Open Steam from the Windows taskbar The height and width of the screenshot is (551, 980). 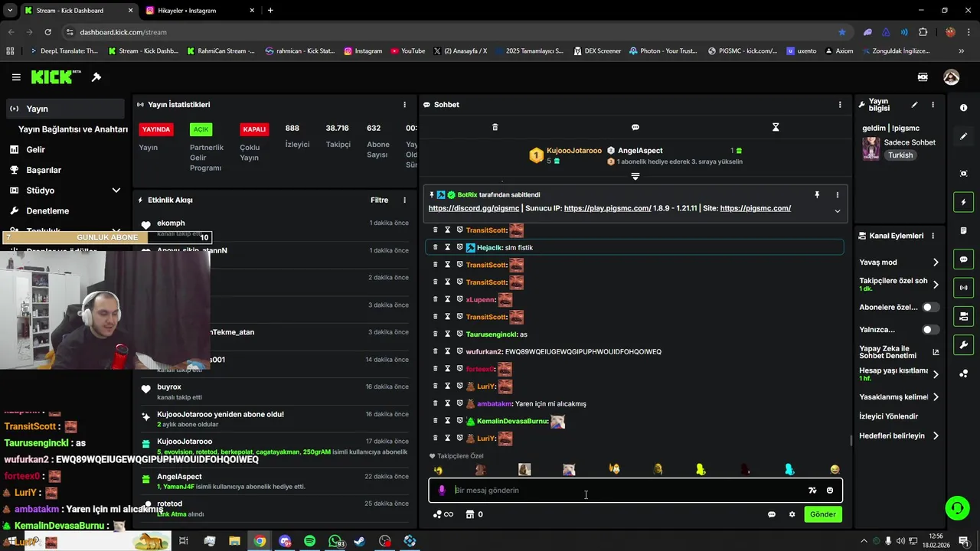click(360, 541)
